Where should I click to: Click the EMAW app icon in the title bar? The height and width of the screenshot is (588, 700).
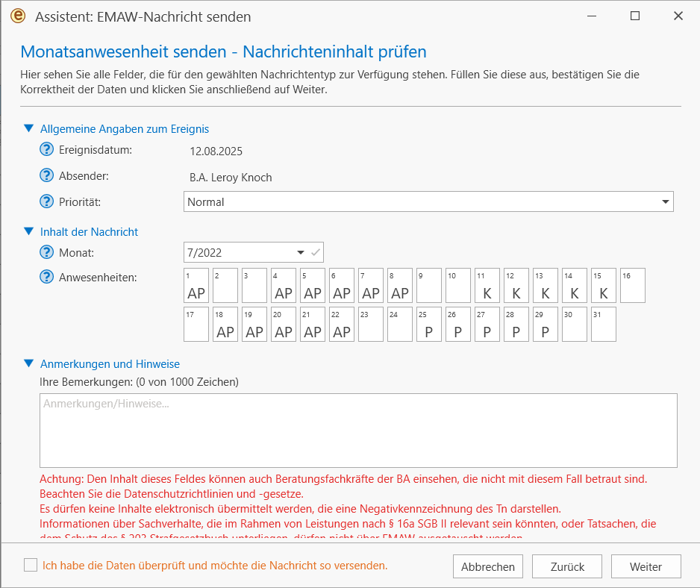(18, 16)
